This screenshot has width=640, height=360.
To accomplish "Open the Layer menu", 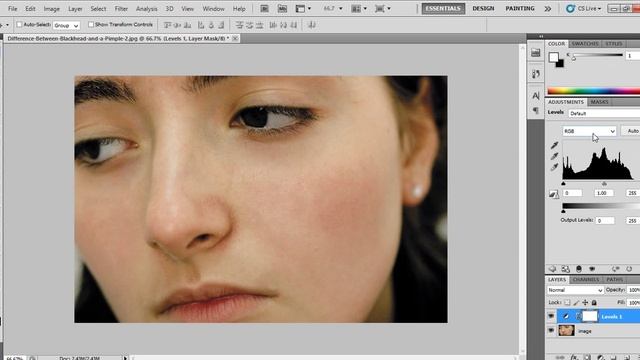I will pyautogui.click(x=75, y=9).
